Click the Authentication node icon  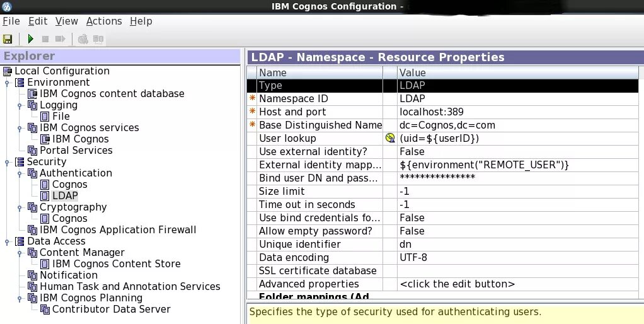coord(32,173)
